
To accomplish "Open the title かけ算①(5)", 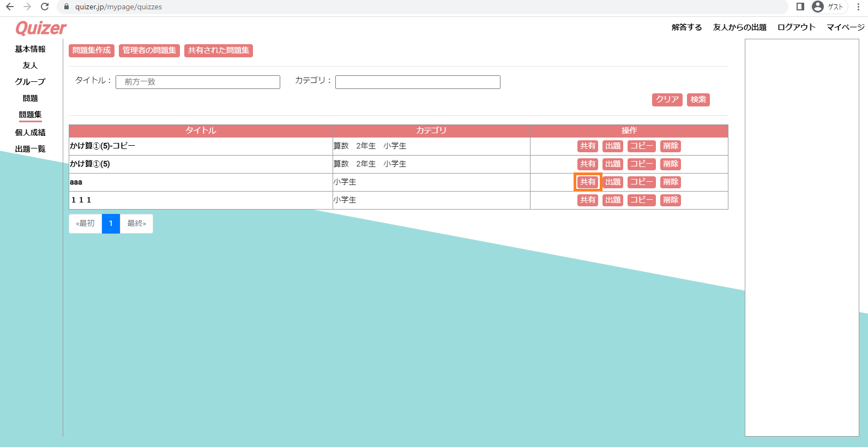I will 90,164.
